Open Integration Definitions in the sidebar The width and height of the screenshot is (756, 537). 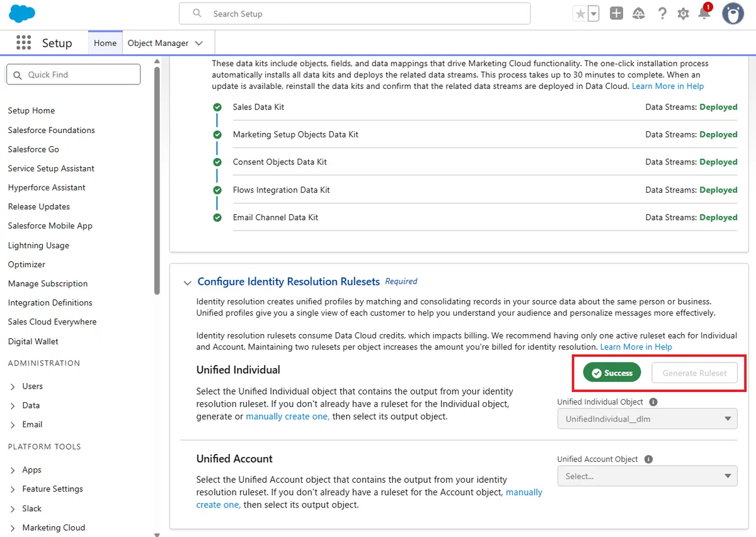50,303
